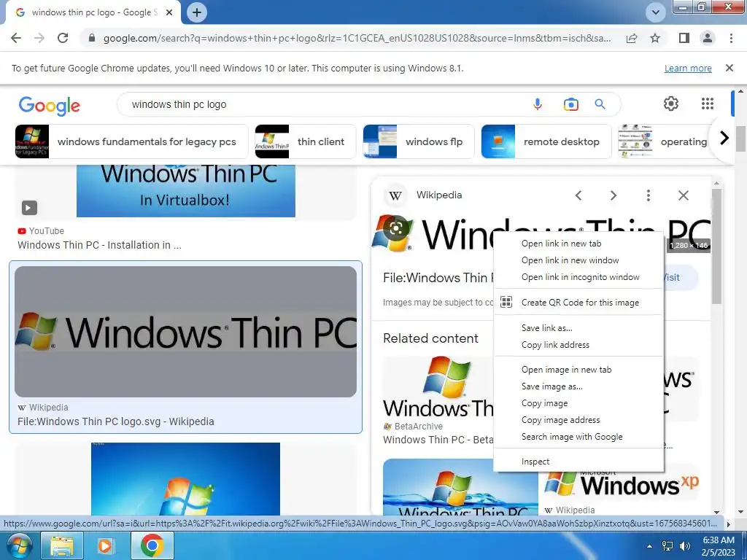
Task: Select the windows flp filter chip
Action: pos(418,141)
